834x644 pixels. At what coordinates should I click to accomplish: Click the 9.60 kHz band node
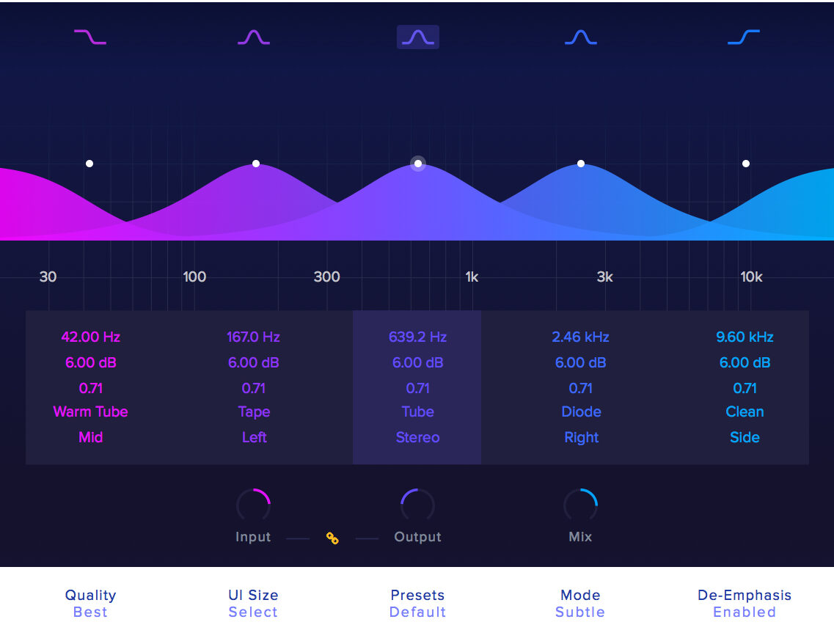(746, 164)
